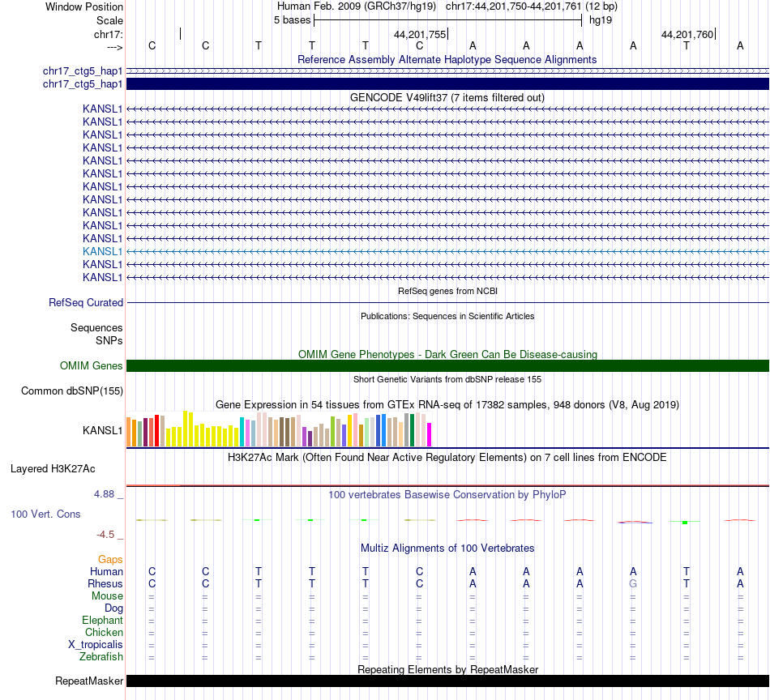Click the Chicken species row label
This screenshot has width=770, height=700.
coord(104,632)
